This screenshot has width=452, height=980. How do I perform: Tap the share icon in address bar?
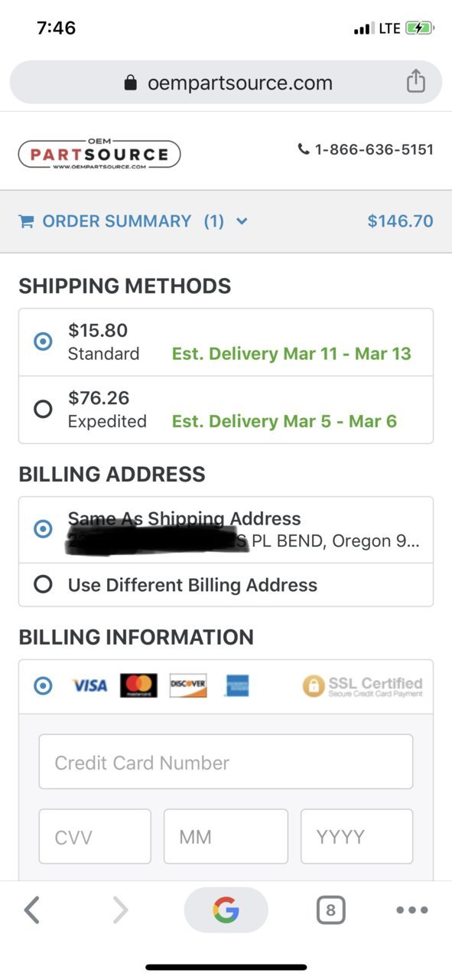pyautogui.click(x=415, y=80)
